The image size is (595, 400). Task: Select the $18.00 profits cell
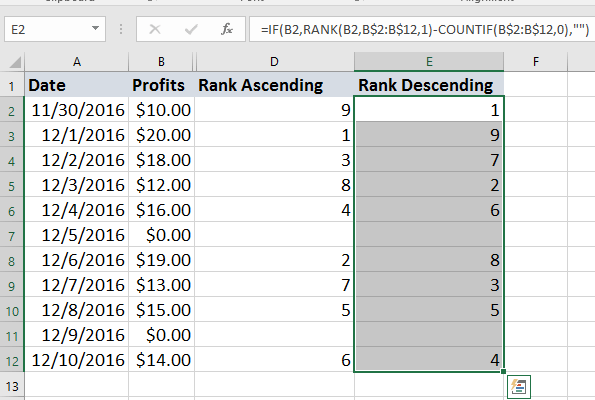pyautogui.click(x=162, y=160)
